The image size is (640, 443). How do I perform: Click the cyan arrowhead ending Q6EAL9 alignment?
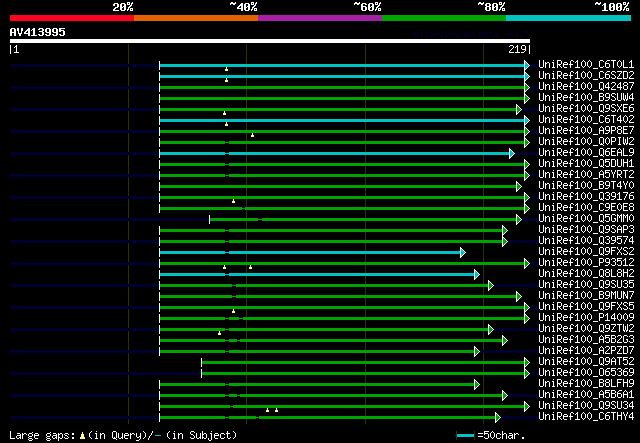tap(512, 154)
